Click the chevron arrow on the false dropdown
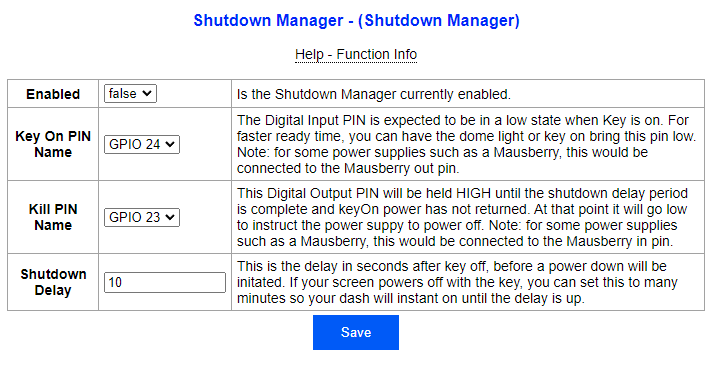 147,93
